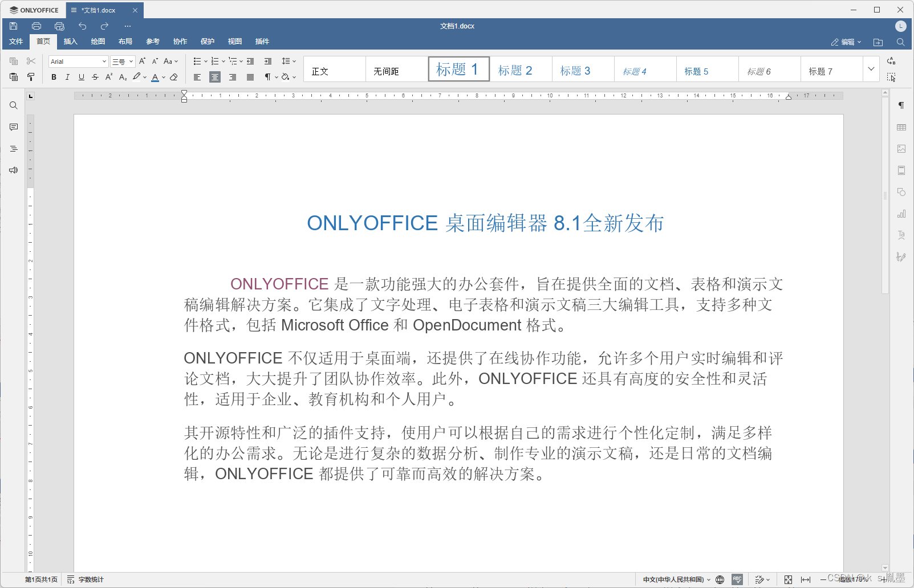Open Text Art settings in right sidebar
914x588 pixels.
[901, 235]
